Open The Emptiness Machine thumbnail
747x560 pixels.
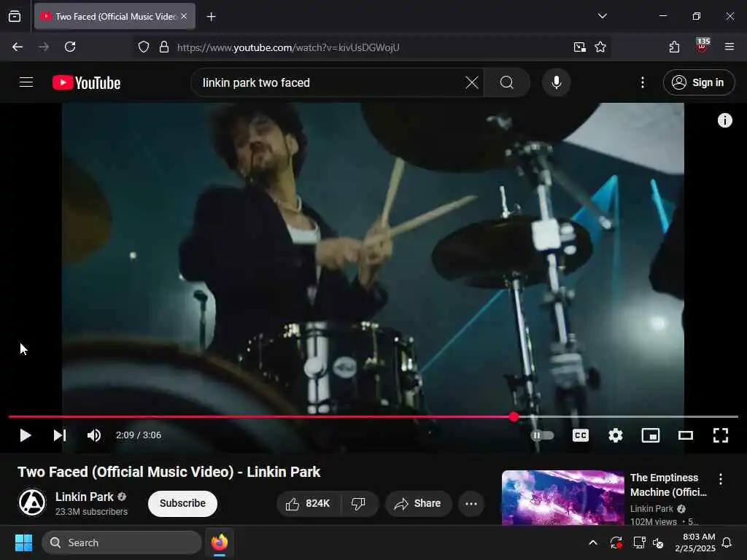562,497
